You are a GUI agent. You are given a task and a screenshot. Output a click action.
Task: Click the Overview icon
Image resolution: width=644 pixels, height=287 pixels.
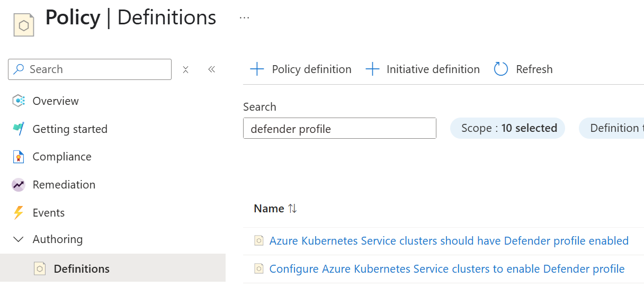click(x=19, y=101)
